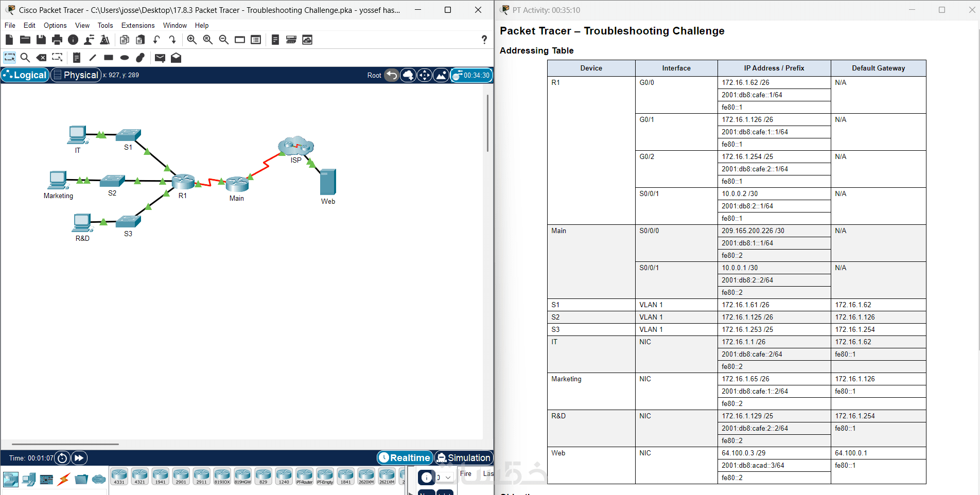Open a file with the folder icon
This screenshot has width=980, height=495.
[x=25, y=40]
